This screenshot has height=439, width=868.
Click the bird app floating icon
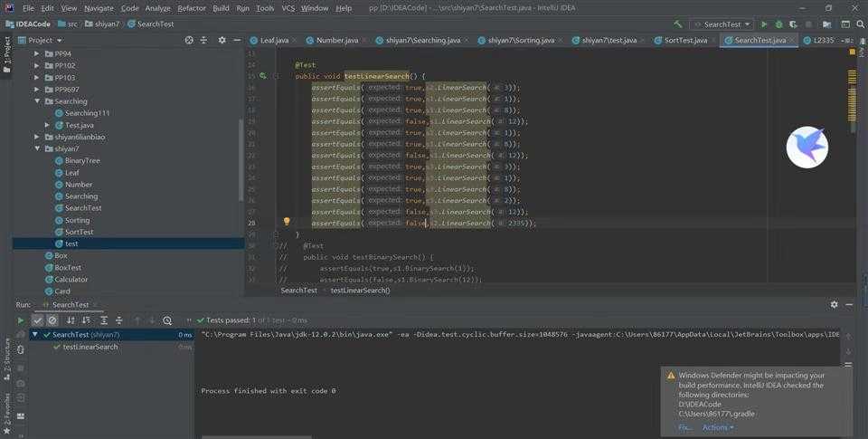[x=807, y=147]
